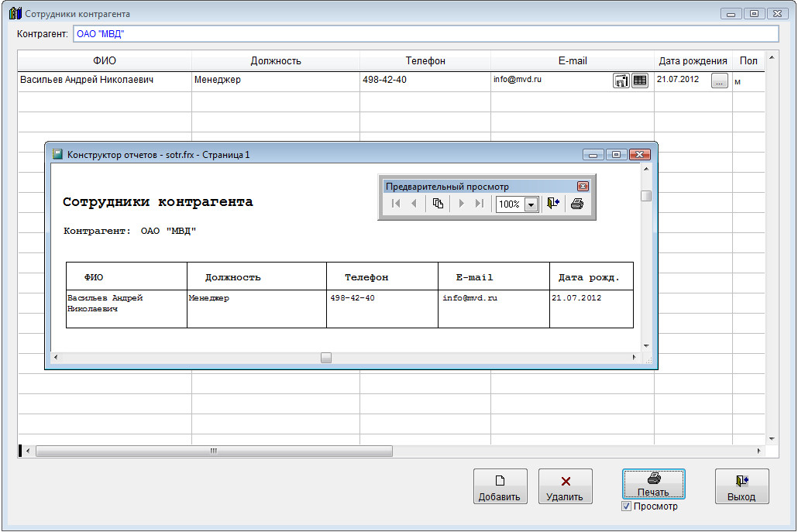Select the info@mvd.ru cell in grid
Image resolution: width=798 pixels, height=532 pixels.
[x=551, y=81]
